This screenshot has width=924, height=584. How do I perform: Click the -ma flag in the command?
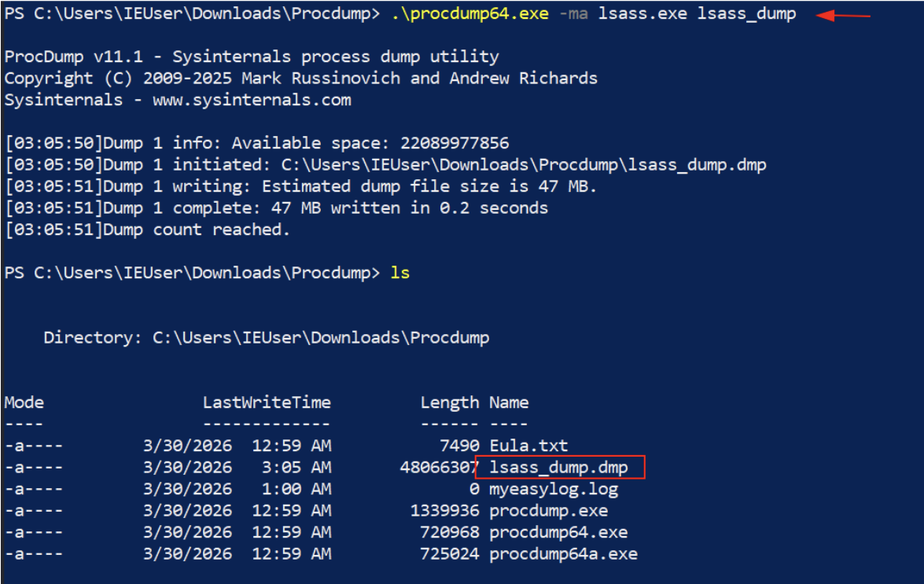coord(573,14)
